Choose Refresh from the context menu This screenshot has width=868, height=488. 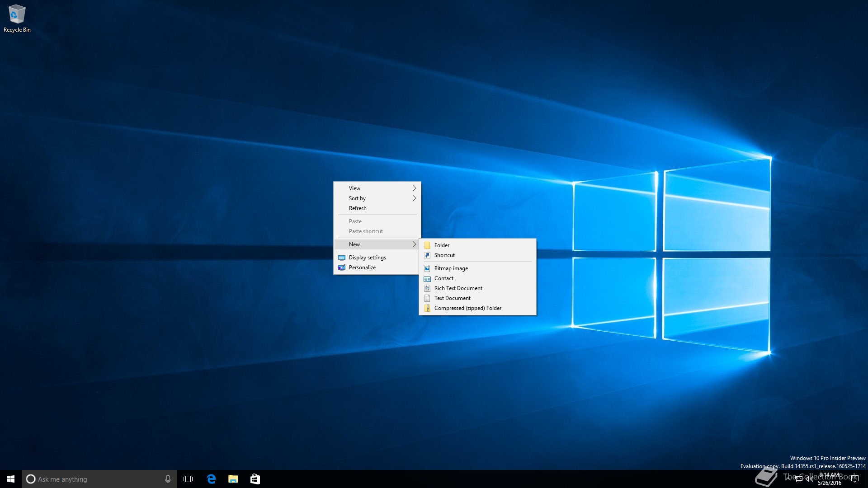pyautogui.click(x=358, y=208)
